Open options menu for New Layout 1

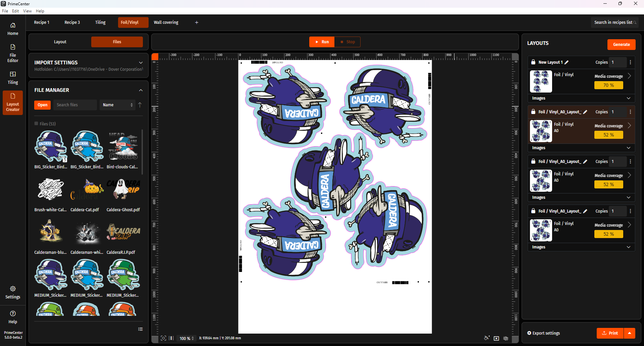pyautogui.click(x=631, y=62)
